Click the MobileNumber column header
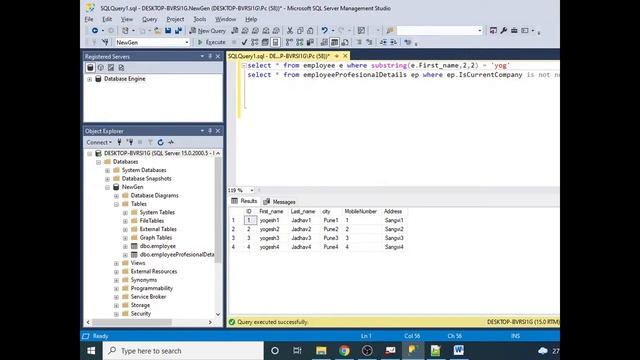 (x=360, y=211)
